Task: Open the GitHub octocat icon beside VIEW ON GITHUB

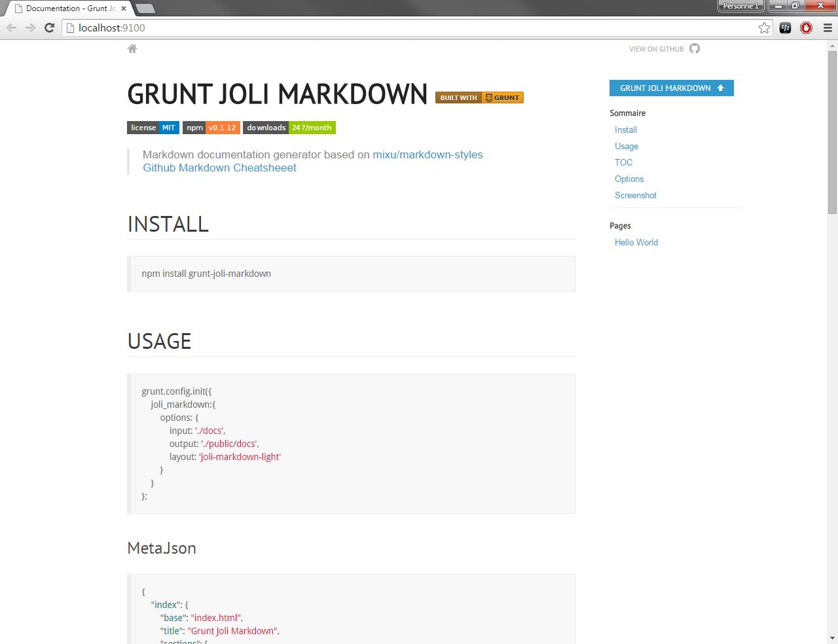Action: (695, 48)
